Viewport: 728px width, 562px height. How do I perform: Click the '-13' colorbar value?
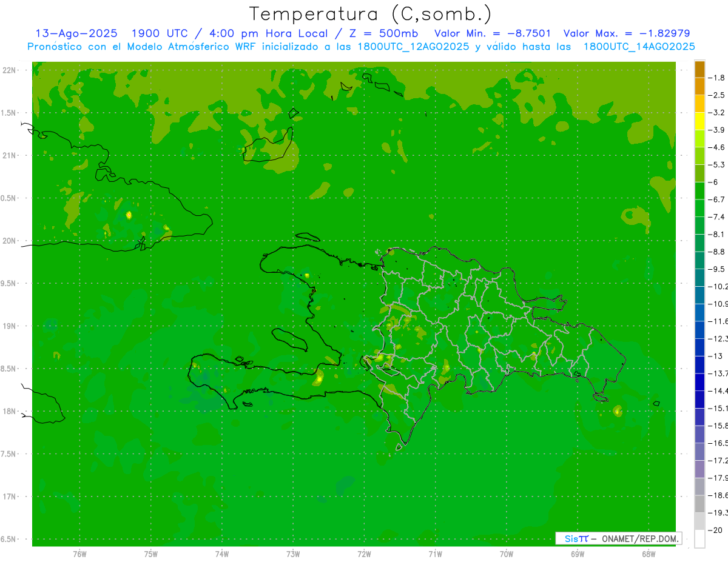pos(714,356)
